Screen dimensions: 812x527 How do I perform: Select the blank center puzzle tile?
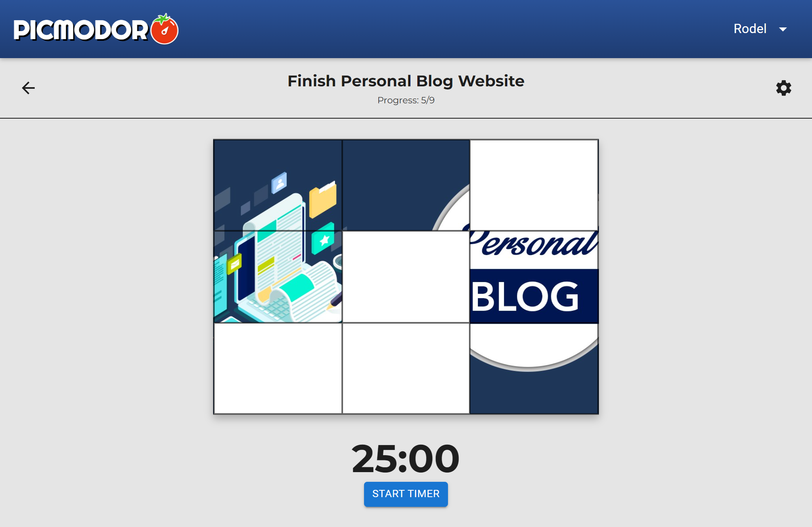tap(406, 277)
